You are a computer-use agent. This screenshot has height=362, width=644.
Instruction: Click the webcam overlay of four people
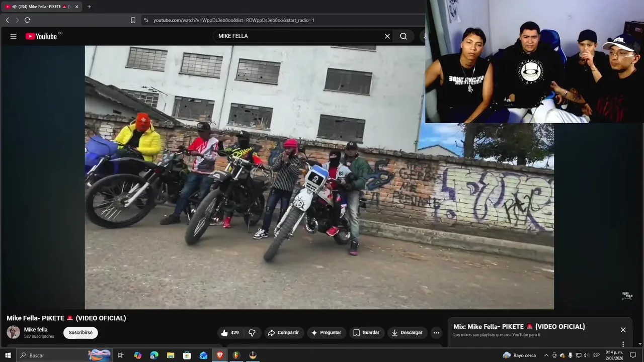(534, 61)
